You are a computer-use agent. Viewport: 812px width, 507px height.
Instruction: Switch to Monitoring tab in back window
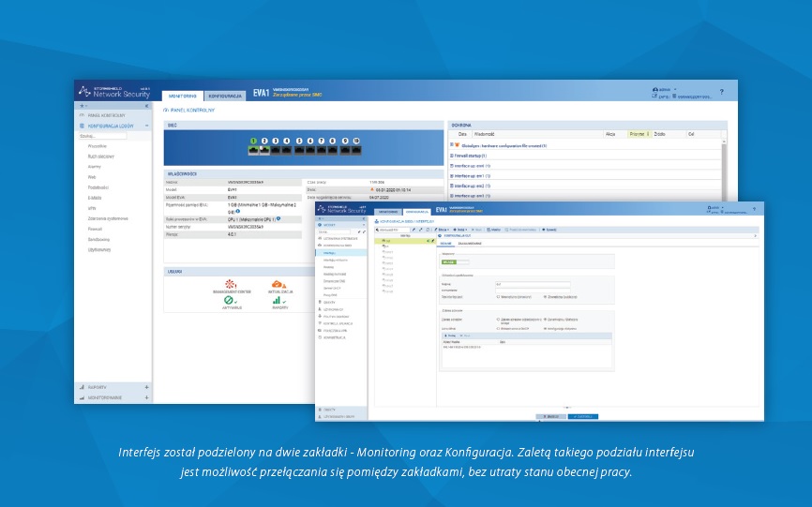183,97
